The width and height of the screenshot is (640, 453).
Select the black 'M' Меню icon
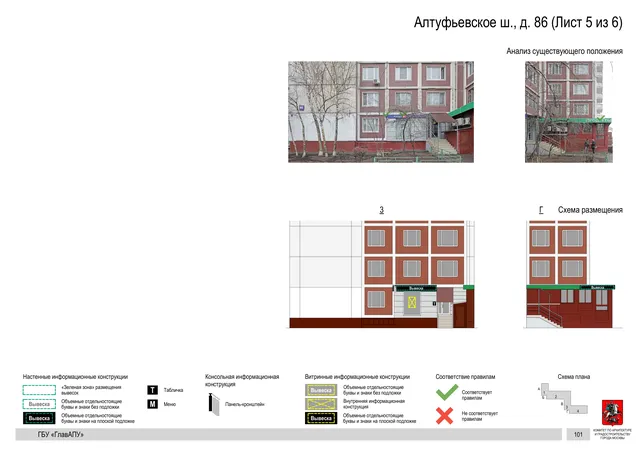(152, 404)
